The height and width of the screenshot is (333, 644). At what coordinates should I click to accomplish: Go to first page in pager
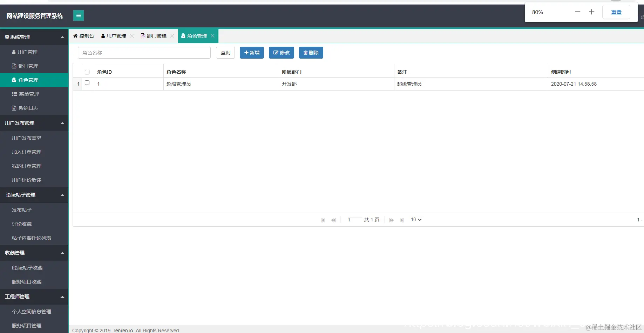323,220
